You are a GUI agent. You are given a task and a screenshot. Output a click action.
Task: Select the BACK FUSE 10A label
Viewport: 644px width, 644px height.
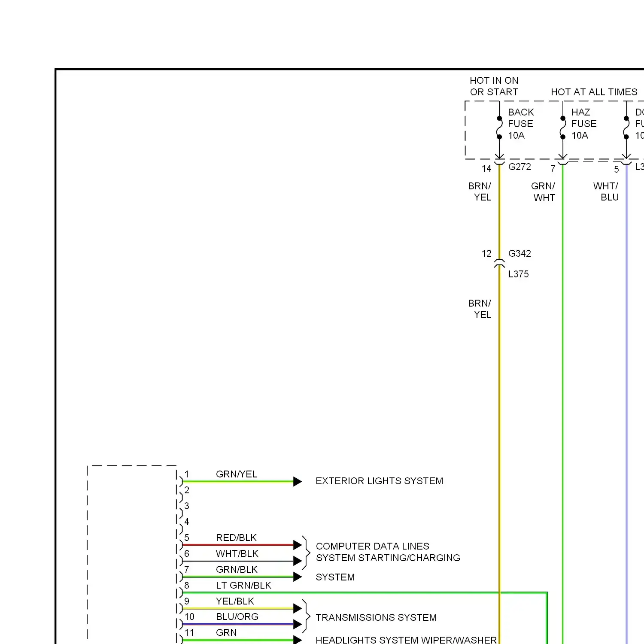521,124
